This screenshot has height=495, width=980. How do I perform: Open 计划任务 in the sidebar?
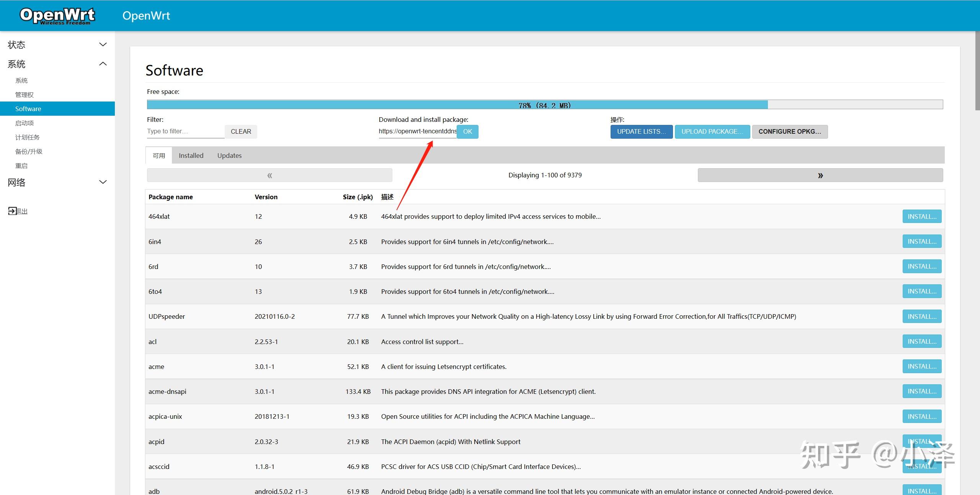tap(27, 137)
